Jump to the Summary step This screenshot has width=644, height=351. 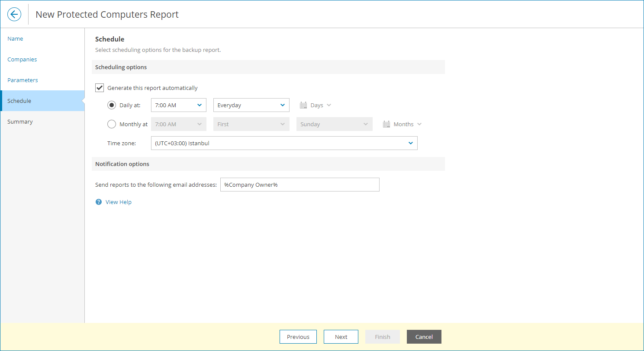pos(20,121)
